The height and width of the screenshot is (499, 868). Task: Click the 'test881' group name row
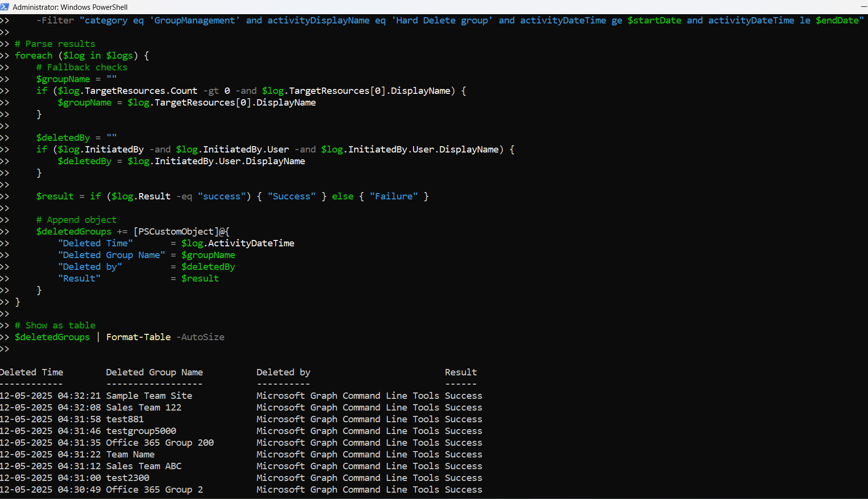pyautogui.click(x=125, y=419)
